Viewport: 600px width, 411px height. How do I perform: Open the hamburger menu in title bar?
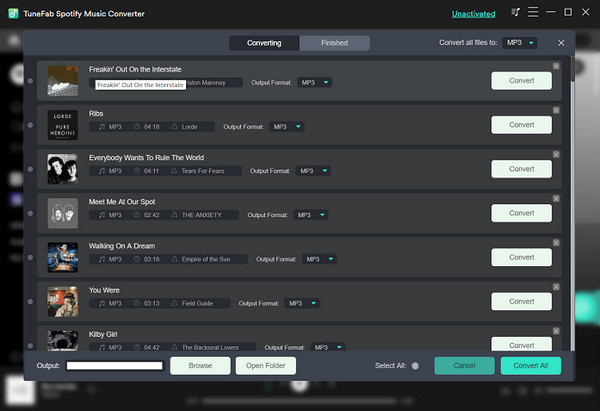pyautogui.click(x=533, y=12)
